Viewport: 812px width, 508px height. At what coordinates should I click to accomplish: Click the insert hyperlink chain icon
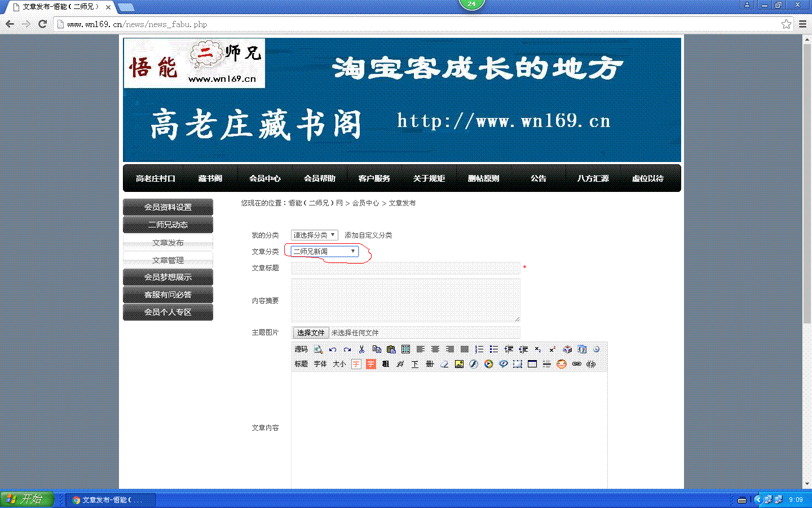pyautogui.click(x=576, y=364)
